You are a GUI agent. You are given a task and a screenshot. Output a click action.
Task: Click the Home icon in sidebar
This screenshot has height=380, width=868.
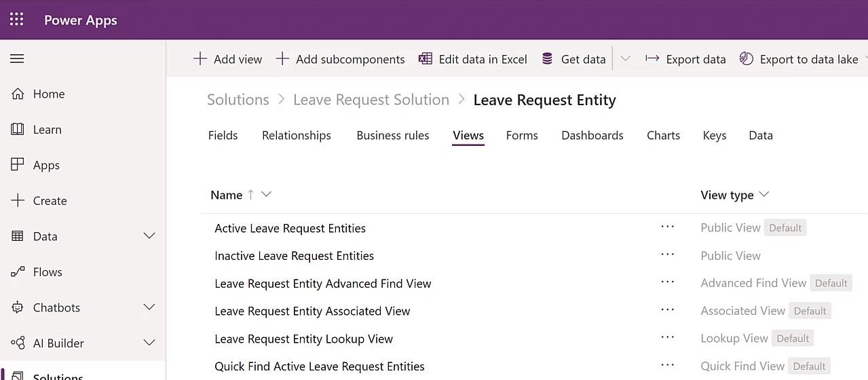click(x=18, y=94)
